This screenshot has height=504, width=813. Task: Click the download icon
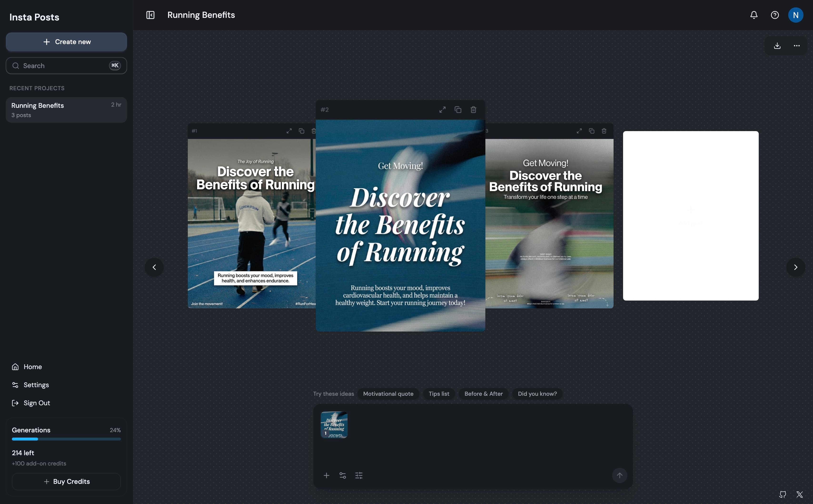[777, 46]
